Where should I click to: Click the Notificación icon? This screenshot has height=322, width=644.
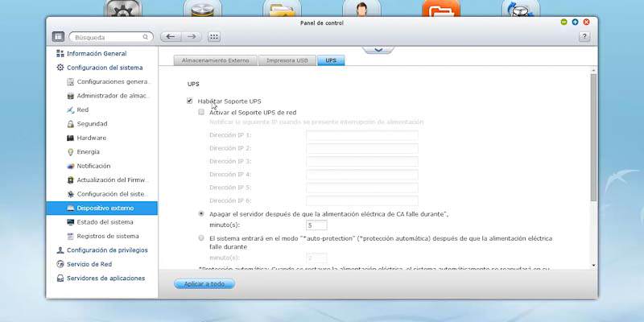pyautogui.click(x=70, y=166)
